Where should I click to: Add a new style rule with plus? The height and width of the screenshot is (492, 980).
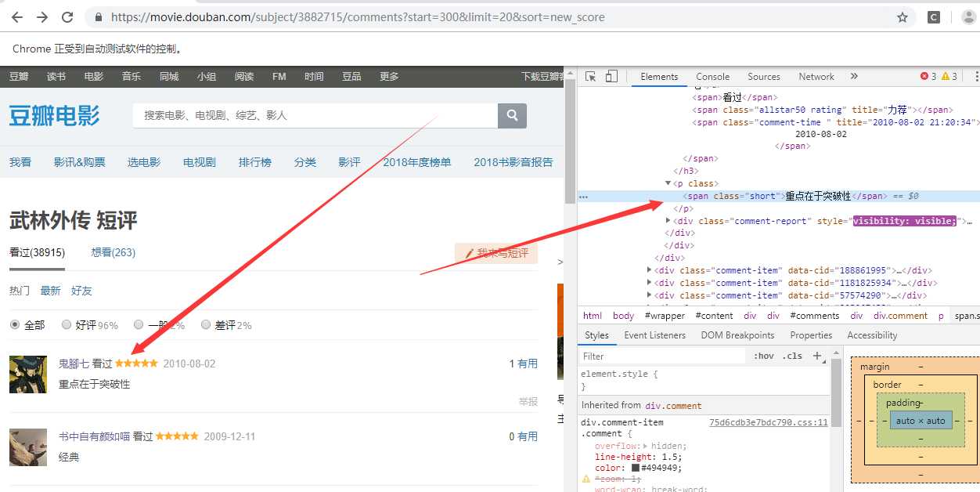coord(817,356)
